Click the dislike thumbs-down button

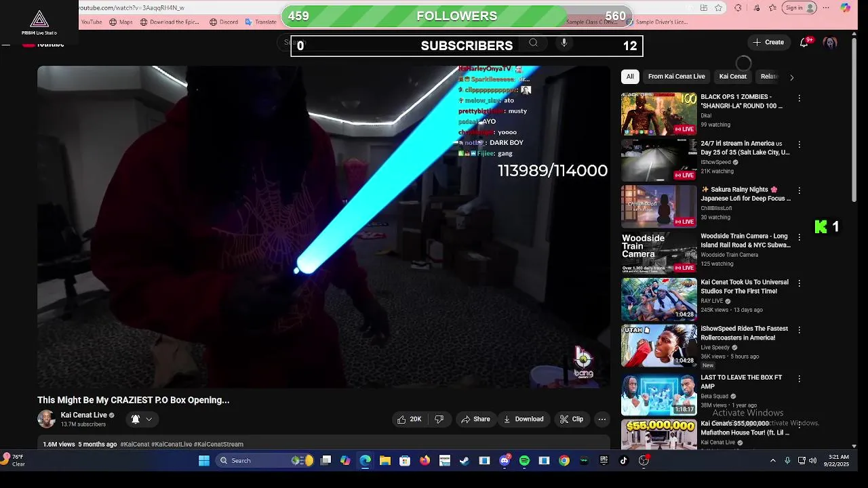(x=439, y=419)
